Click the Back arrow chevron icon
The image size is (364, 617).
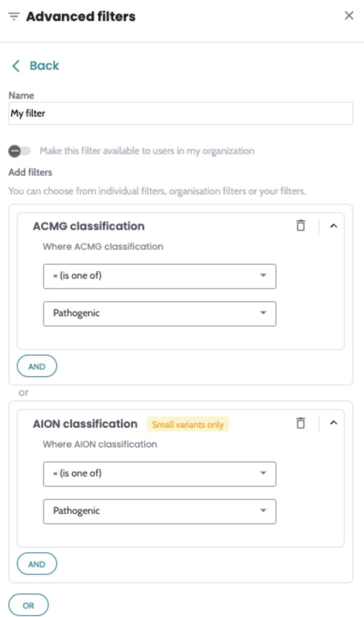pos(16,66)
